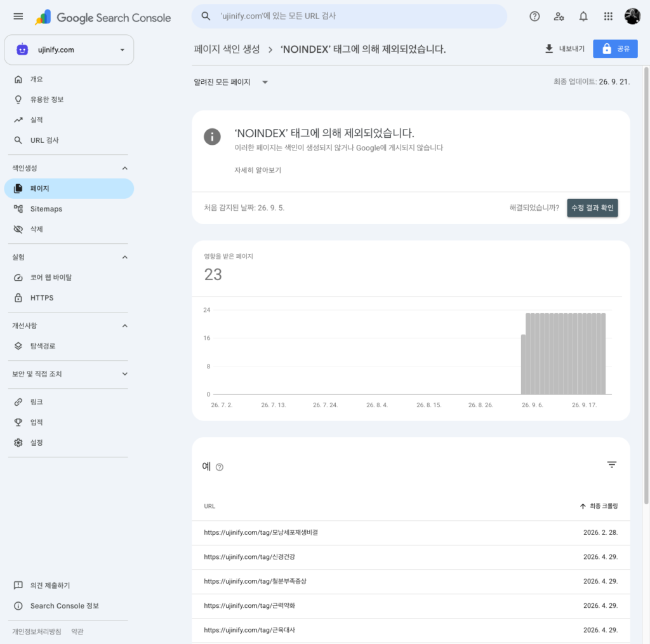Click the blue Share button

pos(615,49)
